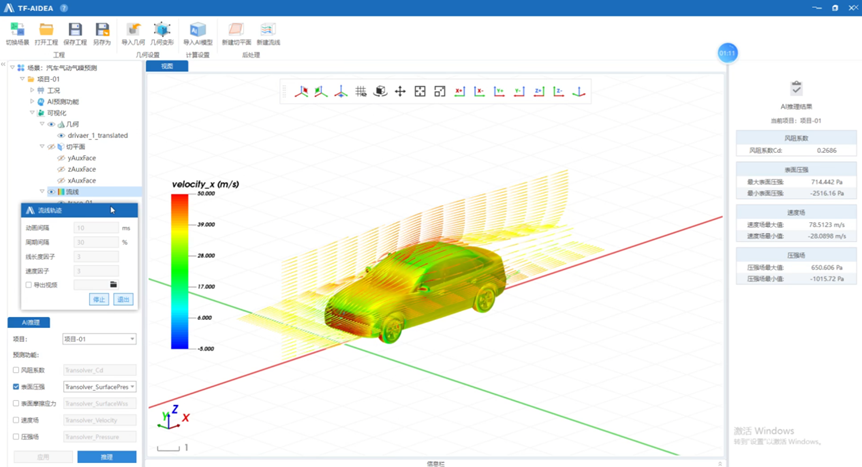
Task: Uncheck the 表面压强 checkbox
Action: 16,386
